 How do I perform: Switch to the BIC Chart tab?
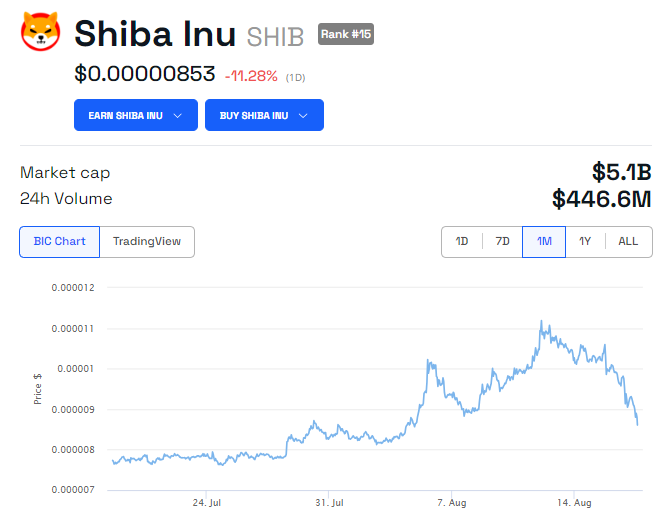point(59,241)
